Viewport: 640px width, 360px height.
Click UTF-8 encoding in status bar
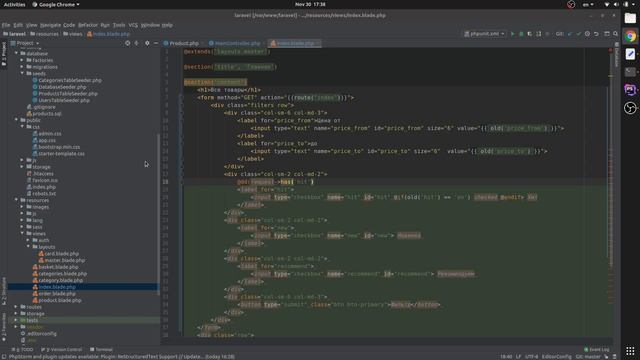point(531,356)
